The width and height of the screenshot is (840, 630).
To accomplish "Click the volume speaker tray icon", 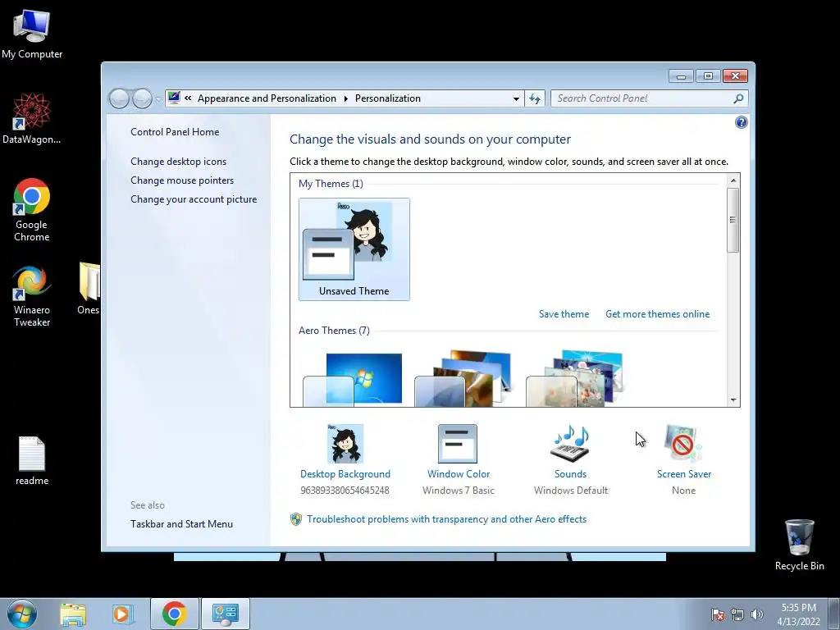I will coord(757,614).
